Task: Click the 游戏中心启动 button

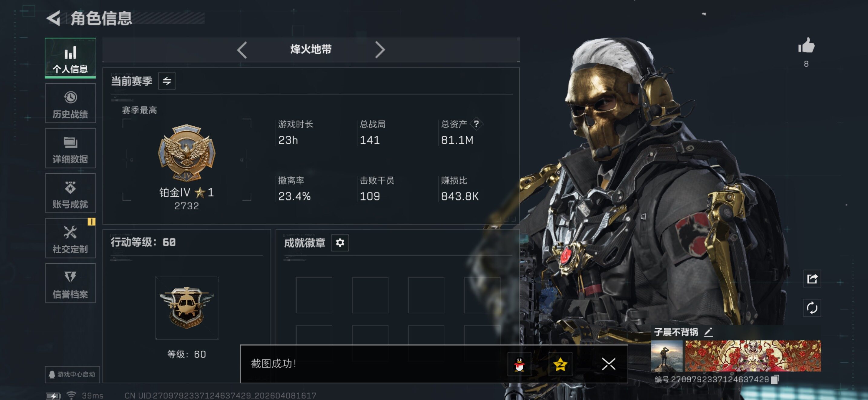Action: tap(72, 374)
